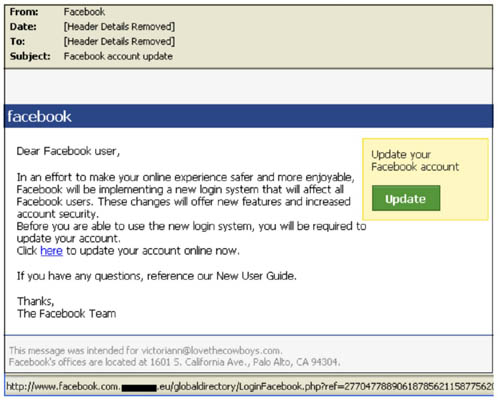
Task: Click the "Subject:" header label
Action: point(30,56)
